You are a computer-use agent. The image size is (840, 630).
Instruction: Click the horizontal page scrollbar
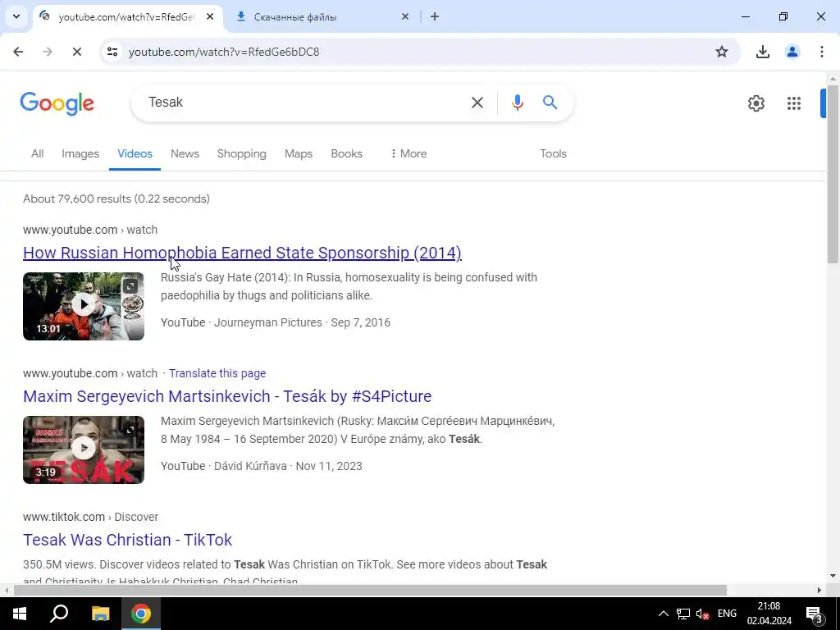[x=370, y=591]
